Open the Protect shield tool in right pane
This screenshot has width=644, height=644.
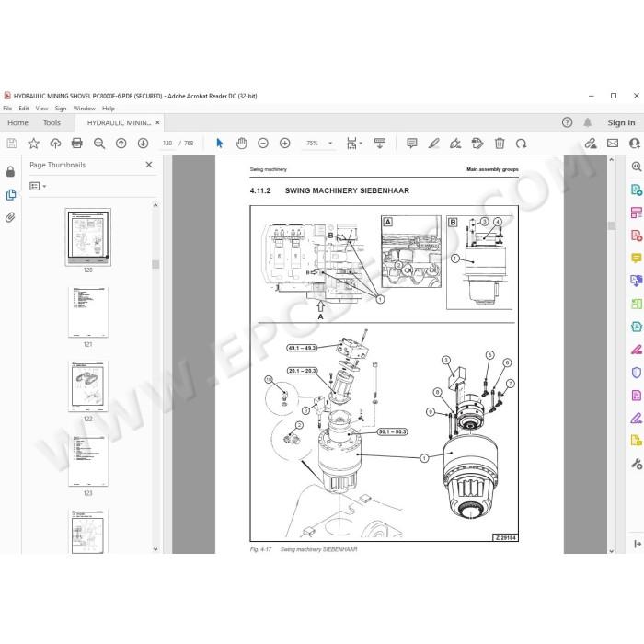[637, 373]
